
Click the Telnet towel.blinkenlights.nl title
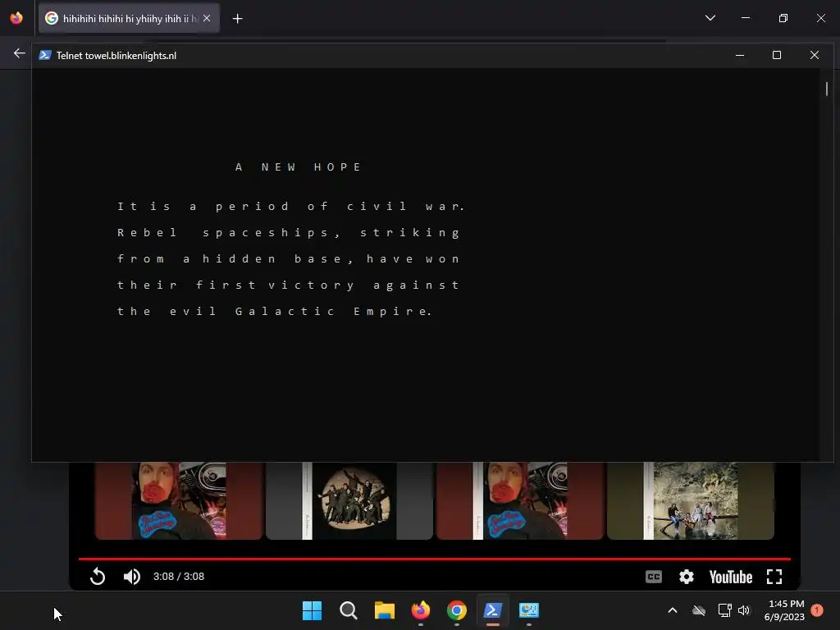click(116, 56)
